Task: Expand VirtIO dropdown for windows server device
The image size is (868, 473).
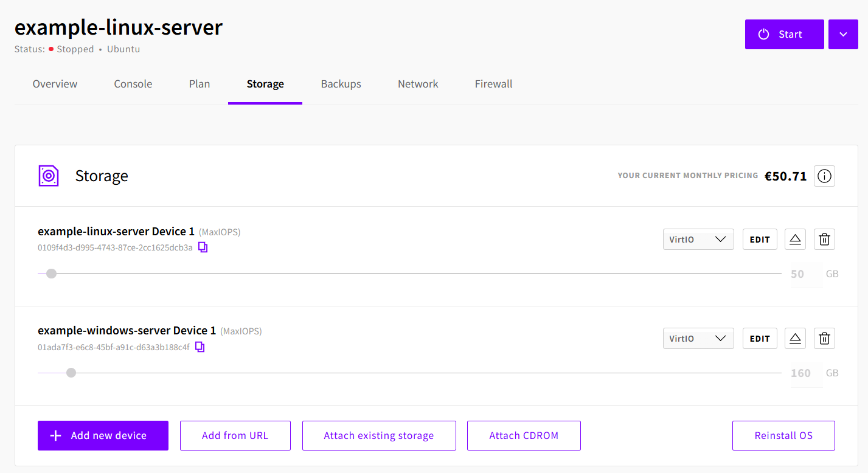Action: click(x=698, y=339)
